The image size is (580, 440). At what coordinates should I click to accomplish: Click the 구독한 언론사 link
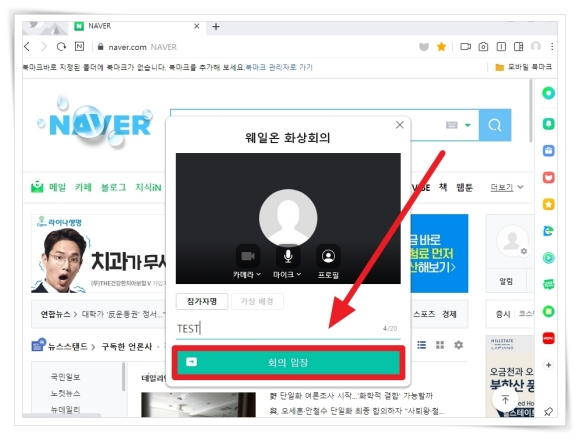(x=127, y=346)
